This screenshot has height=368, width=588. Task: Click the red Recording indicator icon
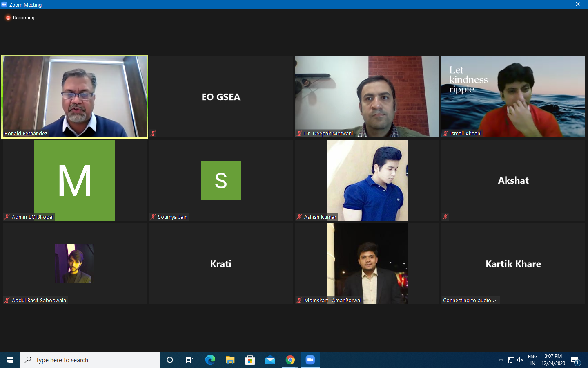pyautogui.click(x=8, y=18)
